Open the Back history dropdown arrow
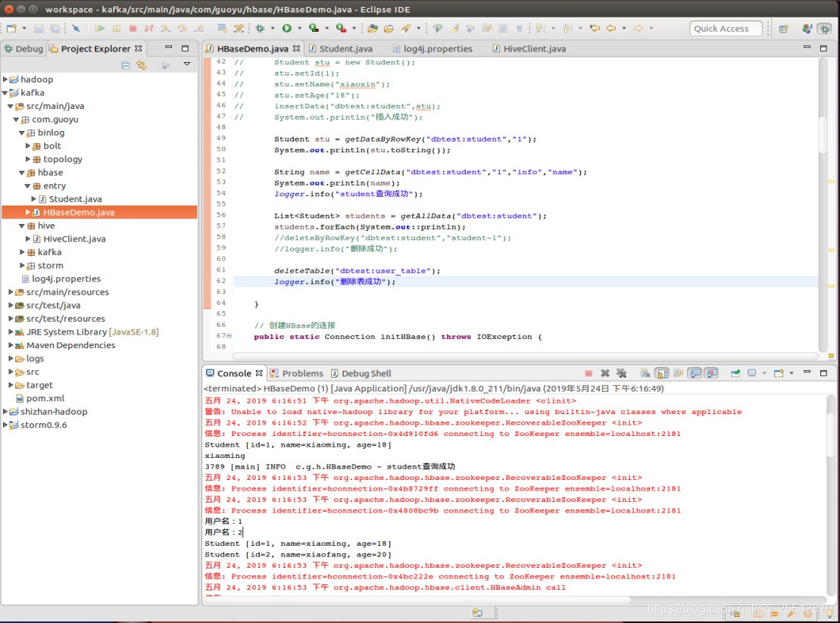This screenshot has width=840, height=623. [x=623, y=28]
